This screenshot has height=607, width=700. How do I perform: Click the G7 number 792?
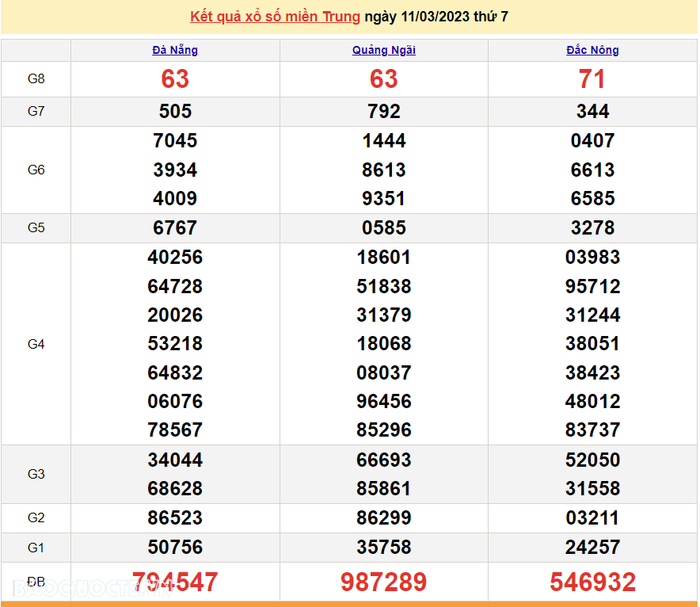tap(384, 112)
